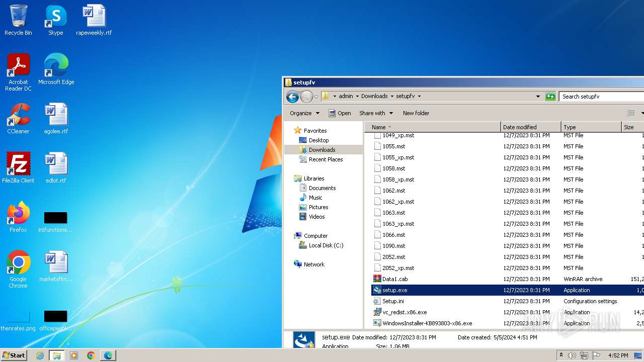Image resolution: width=644 pixels, height=362 pixels.
Task: Open CCleaner desktop shortcut
Action: (x=18, y=119)
